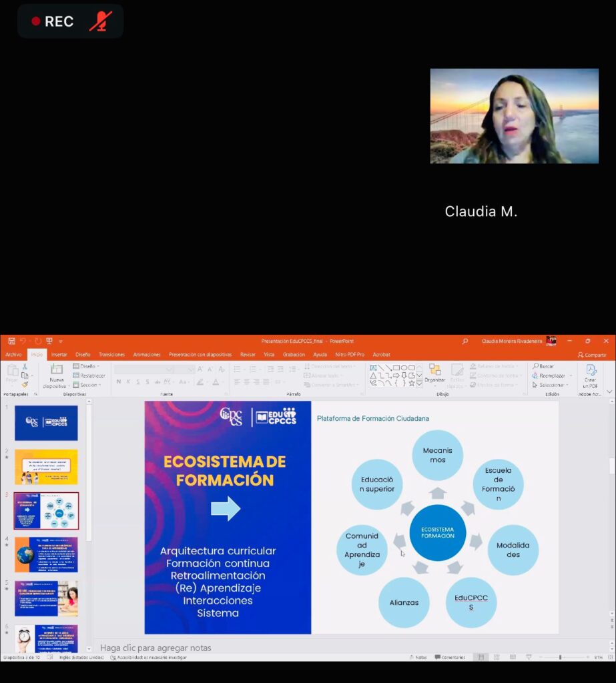Viewport: 616px width, 683px height.
Task: Click the zoom slider in status bar
Action: click(561, 657)
